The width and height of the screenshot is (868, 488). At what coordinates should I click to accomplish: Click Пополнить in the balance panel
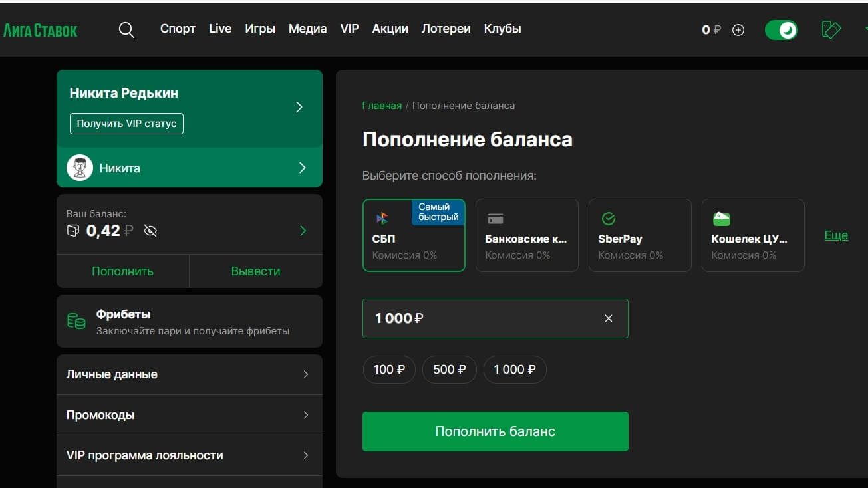(123, 271)
